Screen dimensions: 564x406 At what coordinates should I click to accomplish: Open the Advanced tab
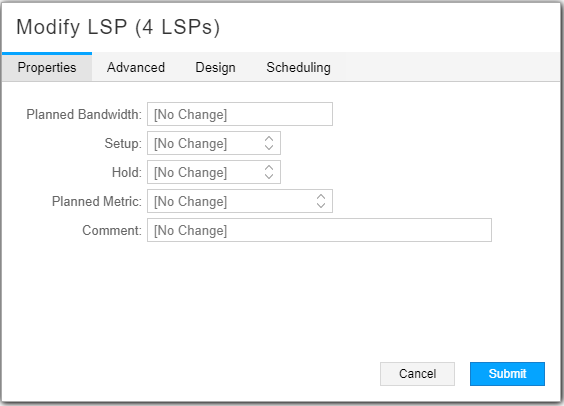136,67
